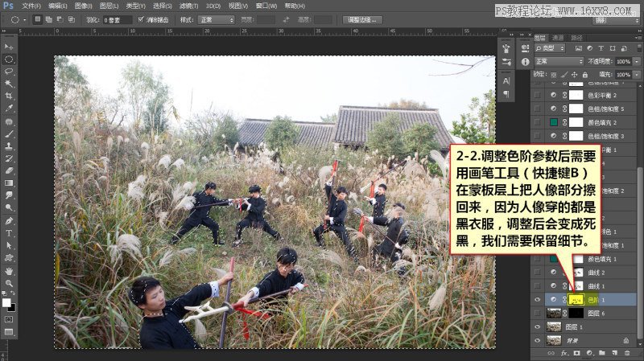The height and width of the screenshot is (361, 644).
Task: Open the 编辑(E) menu
Action: tap(57, 6)
